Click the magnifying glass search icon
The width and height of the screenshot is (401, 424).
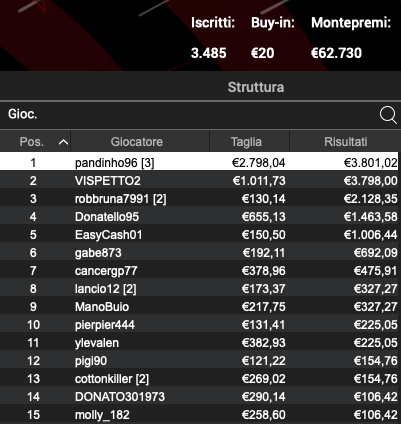click(x=388, y=115)
